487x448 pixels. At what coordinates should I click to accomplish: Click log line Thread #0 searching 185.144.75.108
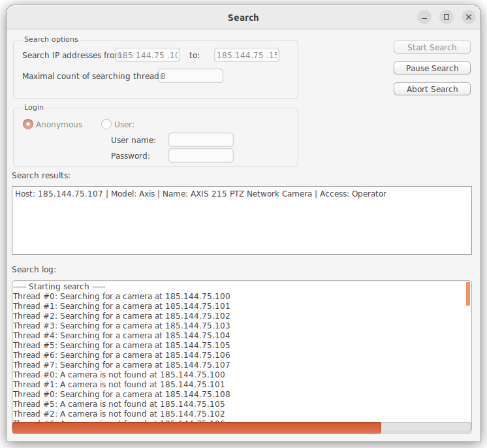point(121,394)
